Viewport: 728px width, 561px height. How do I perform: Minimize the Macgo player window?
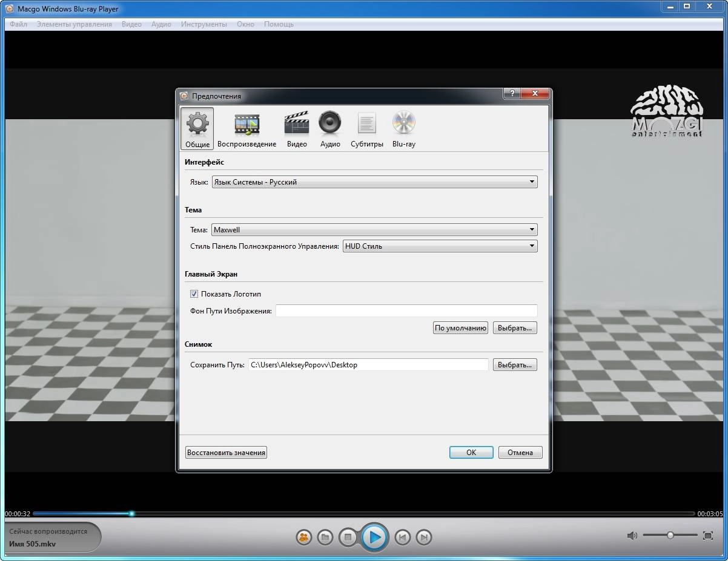point(669,6)
